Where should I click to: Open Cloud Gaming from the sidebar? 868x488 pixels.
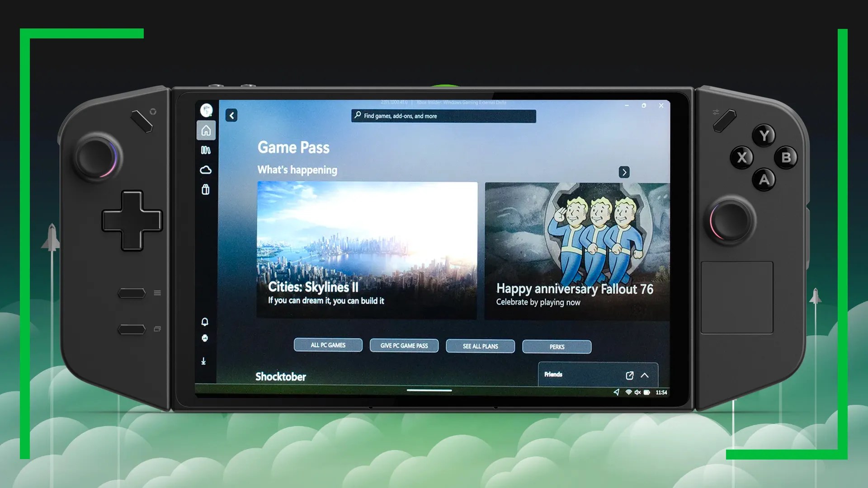[x=206, y=169]
